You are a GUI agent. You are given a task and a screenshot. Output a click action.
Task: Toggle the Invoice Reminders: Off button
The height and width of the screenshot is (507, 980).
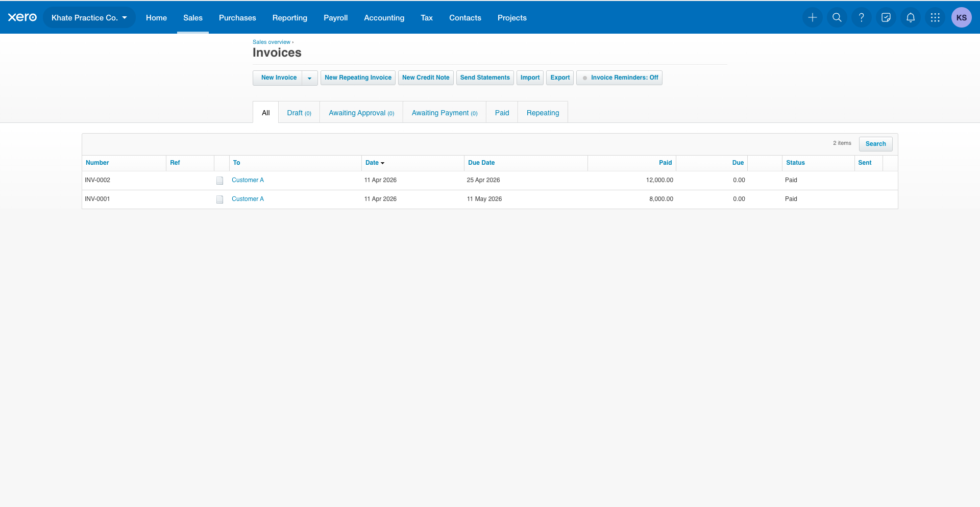click(619, 78)
